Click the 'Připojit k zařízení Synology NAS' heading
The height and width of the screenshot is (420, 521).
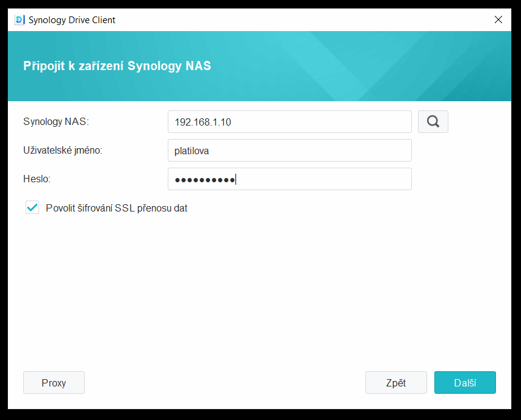[x=117, y=66]
